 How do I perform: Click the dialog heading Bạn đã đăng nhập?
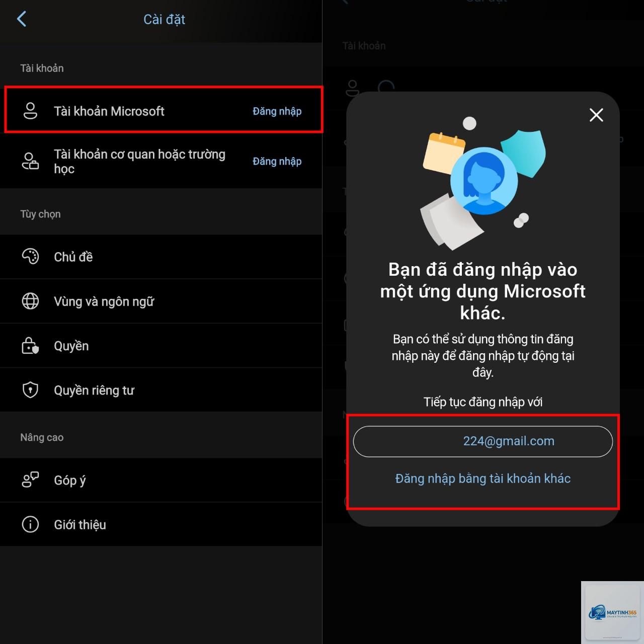[x=483, y=291]
